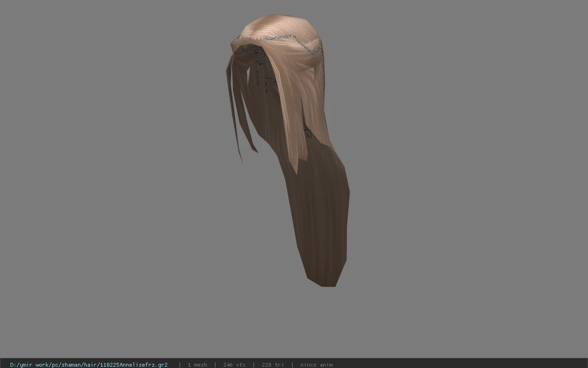Screen dimensions: 588x368
Task: Select the silver chain headband on the hair
Action: pos(278,41)
